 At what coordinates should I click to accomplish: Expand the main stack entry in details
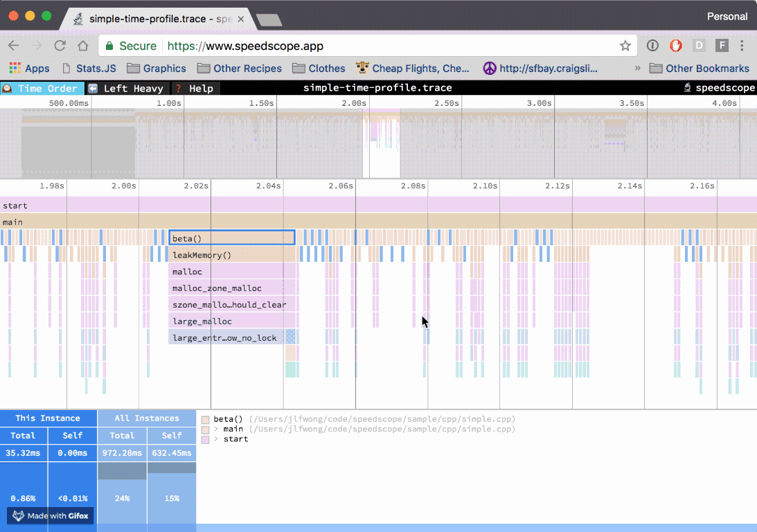click(x=216, y=429)
